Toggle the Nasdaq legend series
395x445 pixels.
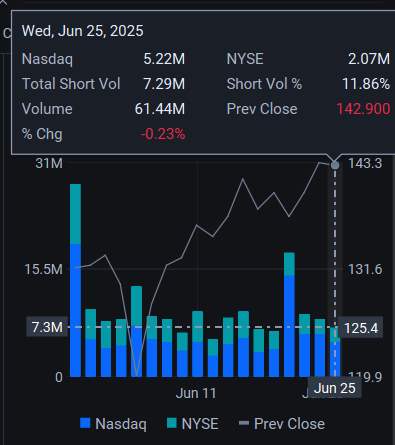113,424
